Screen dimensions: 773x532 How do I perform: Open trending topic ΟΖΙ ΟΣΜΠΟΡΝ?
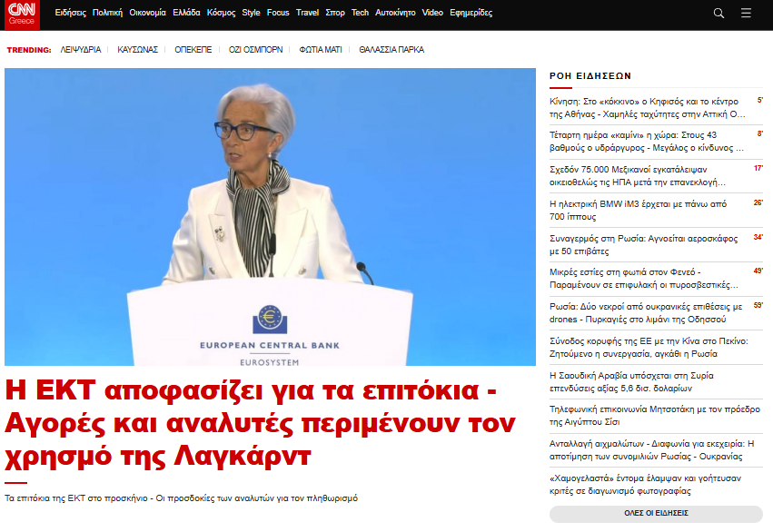[255, 50]
